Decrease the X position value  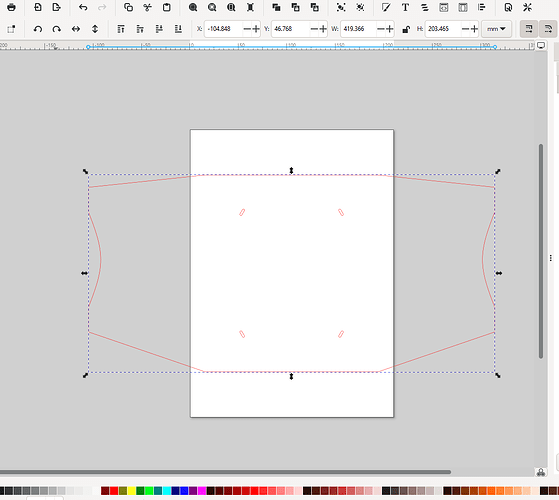[x=247, y=29]
